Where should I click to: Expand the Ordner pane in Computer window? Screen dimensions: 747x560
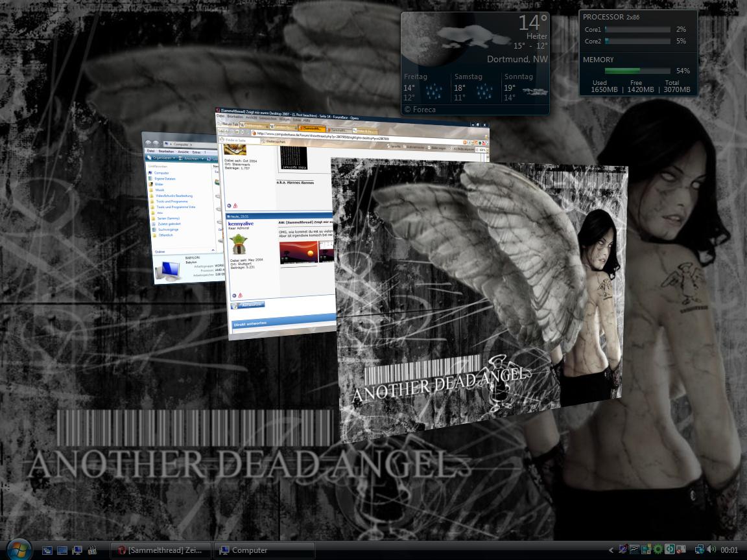point(184,251)
